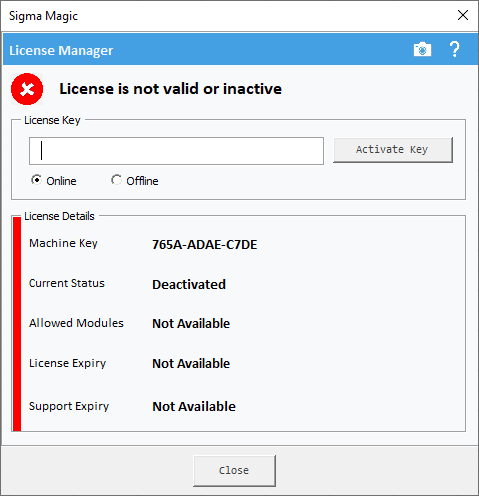Image resolution: width=479 pixels, height=496 pixels.
Task: Select the Online activation option
Action: pyautogui.click(x=54, y=181)
